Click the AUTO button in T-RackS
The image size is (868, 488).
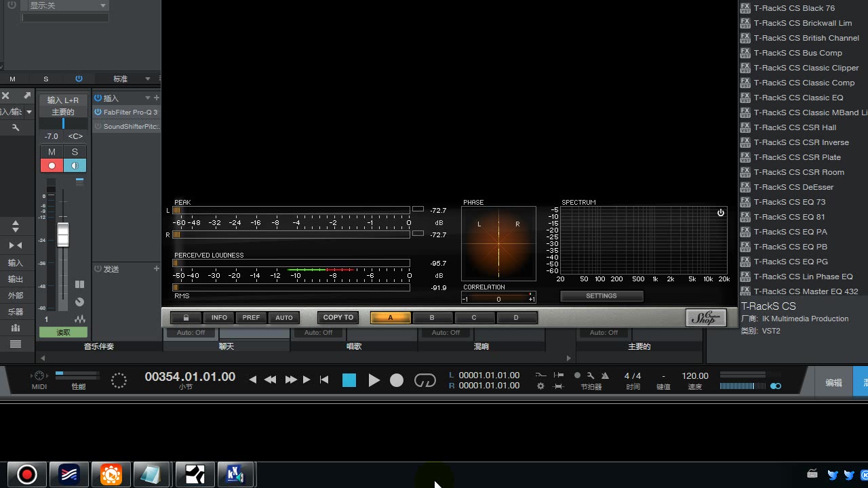[x=284, y=317]
